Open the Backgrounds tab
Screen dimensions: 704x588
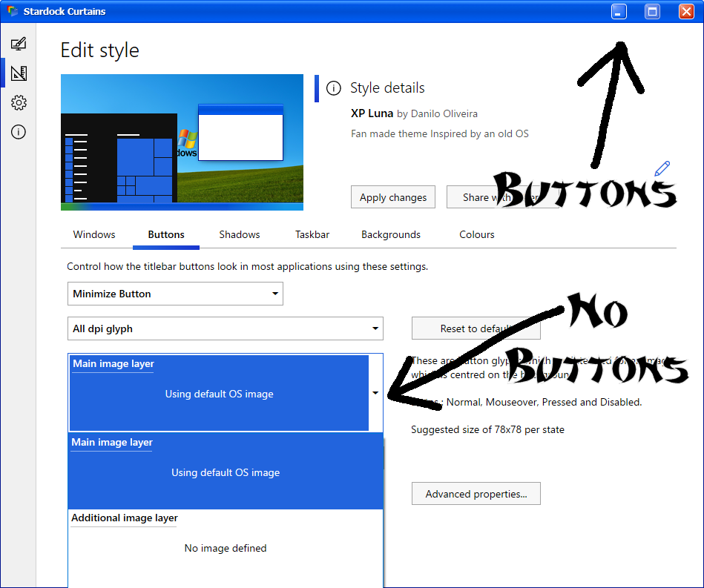[391, 234]
